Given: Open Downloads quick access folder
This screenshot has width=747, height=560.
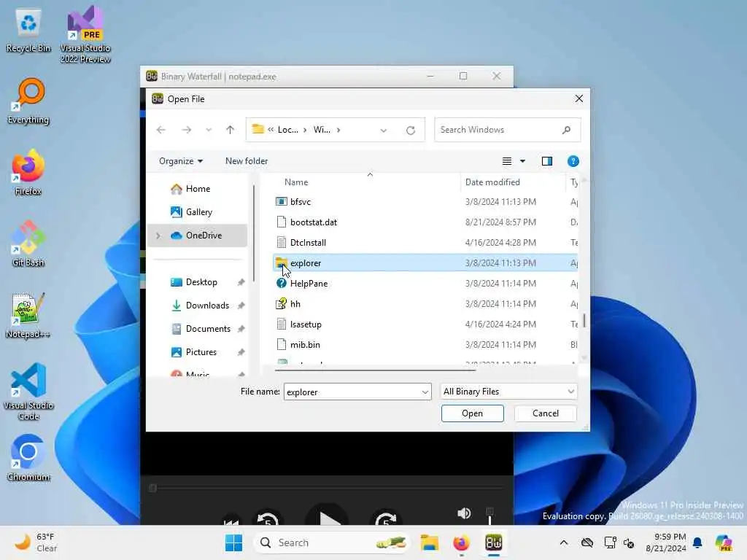Looking at the screenshot, I should [207, 306].
